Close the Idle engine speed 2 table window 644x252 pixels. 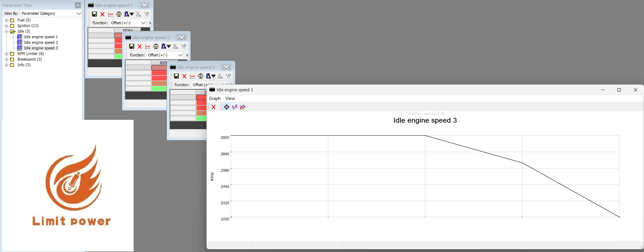pyautogui.click(x=182, y=38)
